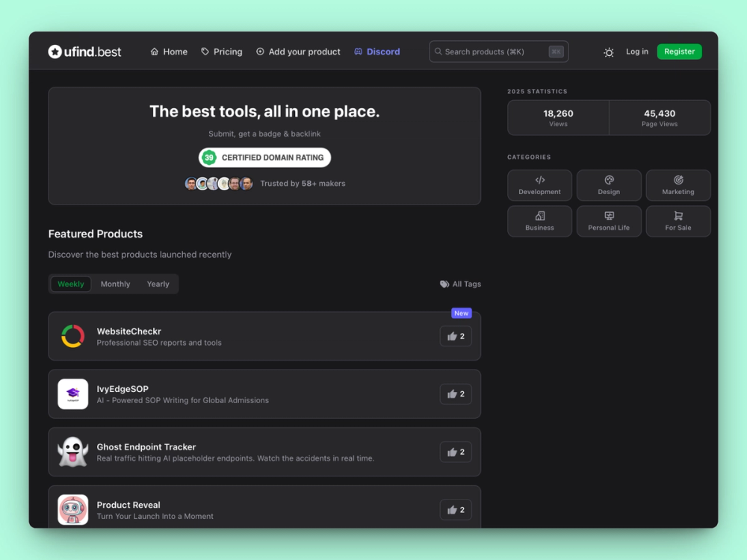Upvote the Ghost Endpoint Tracker product

(x=455, y=452)
